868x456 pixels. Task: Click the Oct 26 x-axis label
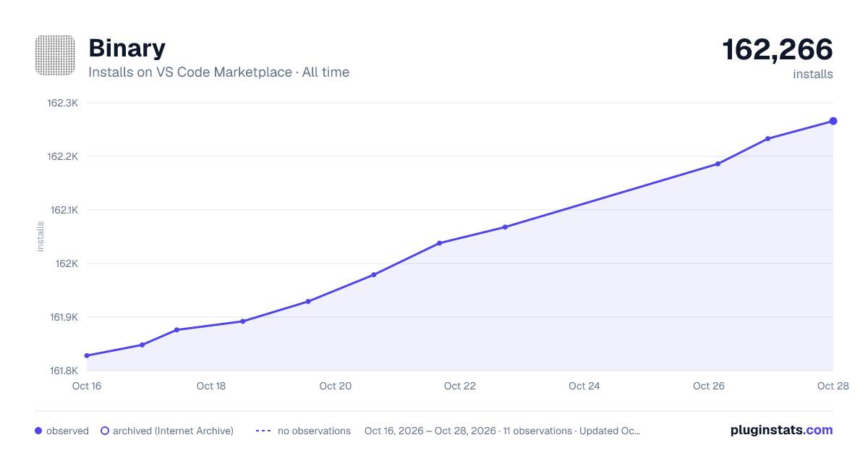pos(709,386)
